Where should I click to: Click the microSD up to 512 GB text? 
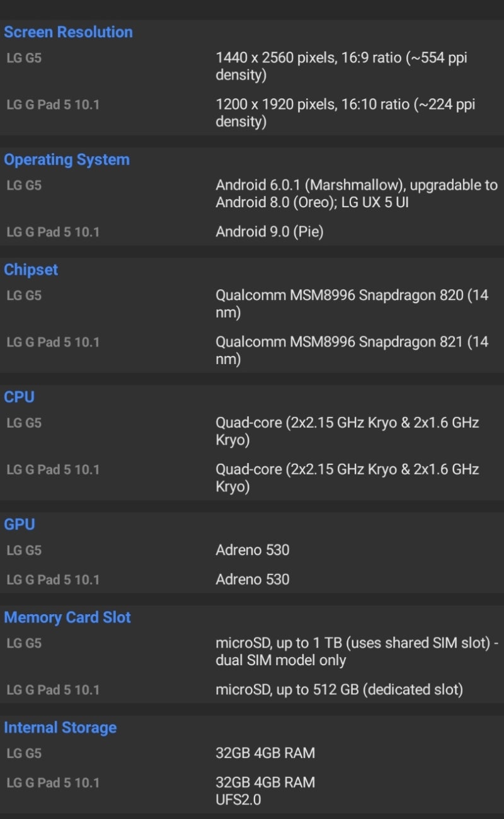tap(339, 690)
